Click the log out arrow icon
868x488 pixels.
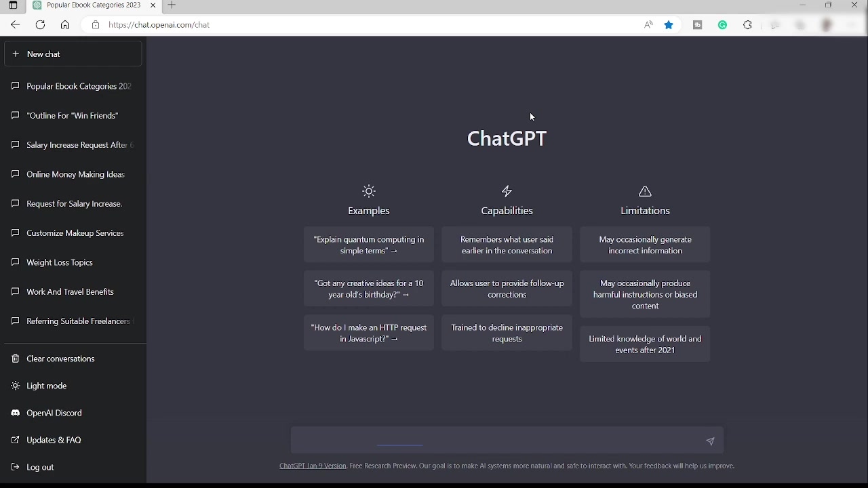coord(16,467)
